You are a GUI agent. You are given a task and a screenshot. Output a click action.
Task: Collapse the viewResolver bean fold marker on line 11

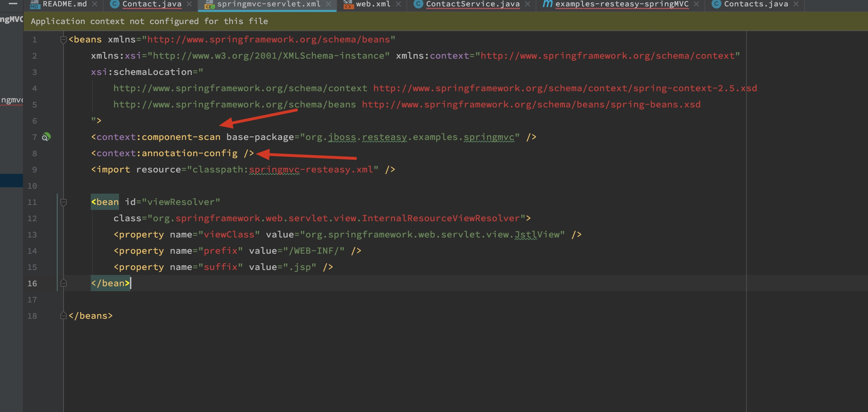point(64,202)
